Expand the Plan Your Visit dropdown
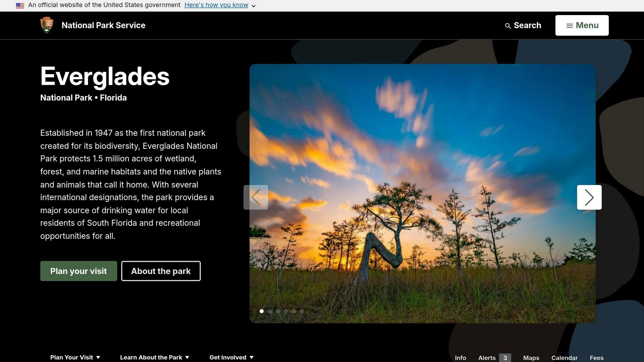The height and width of the screenshot is (362, 644). [75, 357]
